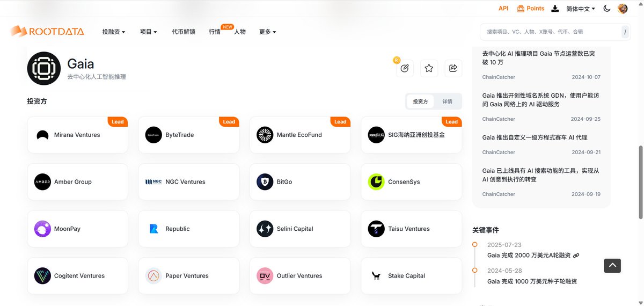Open 人物 in navigation

(x=240, y=32)
